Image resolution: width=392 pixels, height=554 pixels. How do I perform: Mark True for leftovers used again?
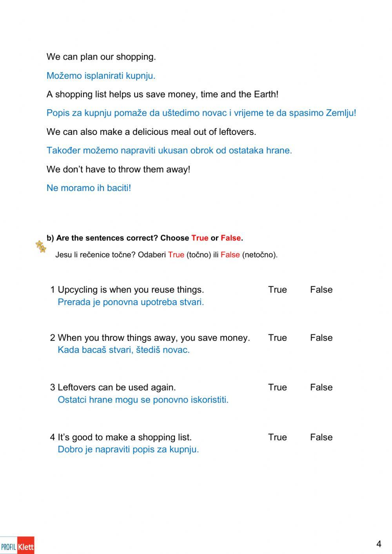pos(277,387)
